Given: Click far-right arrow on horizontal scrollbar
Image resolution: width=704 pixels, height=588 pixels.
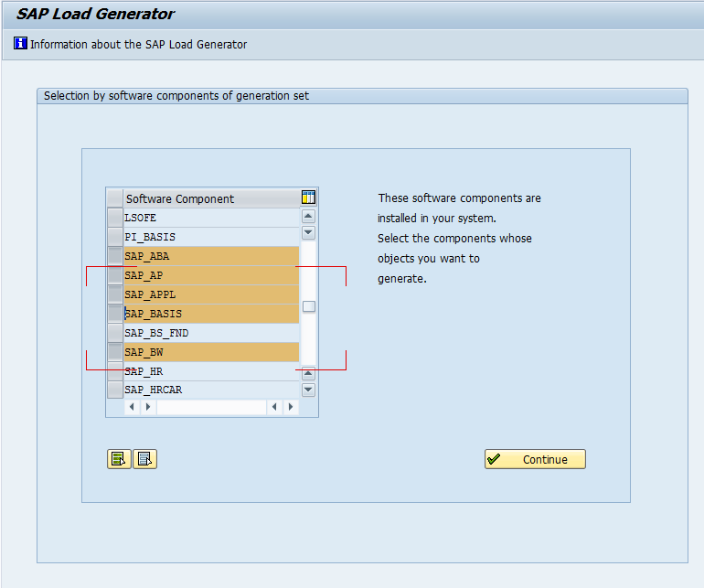Looking at the screenshot, I should [x=291, y=407].
